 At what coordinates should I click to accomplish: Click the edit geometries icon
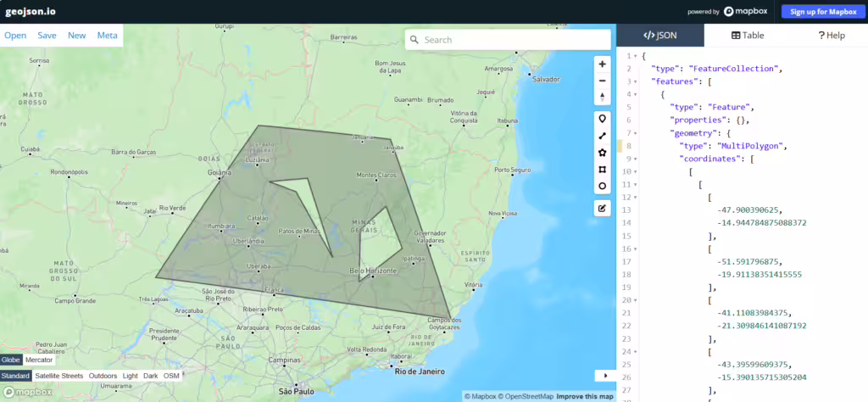[x=602, y=208]
